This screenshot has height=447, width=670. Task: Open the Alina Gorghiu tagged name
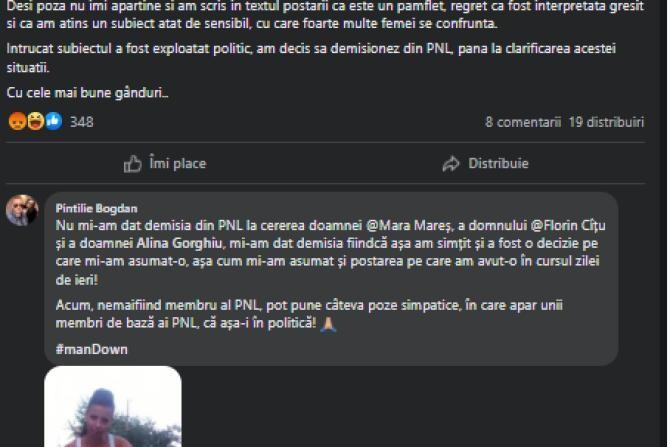tap(179, 244)
